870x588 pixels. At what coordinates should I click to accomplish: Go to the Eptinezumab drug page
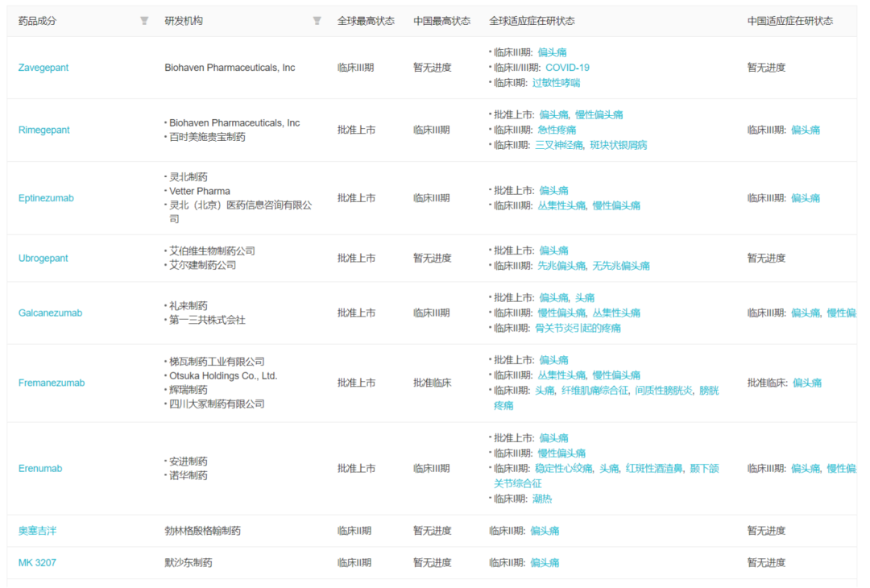point(46,198)
